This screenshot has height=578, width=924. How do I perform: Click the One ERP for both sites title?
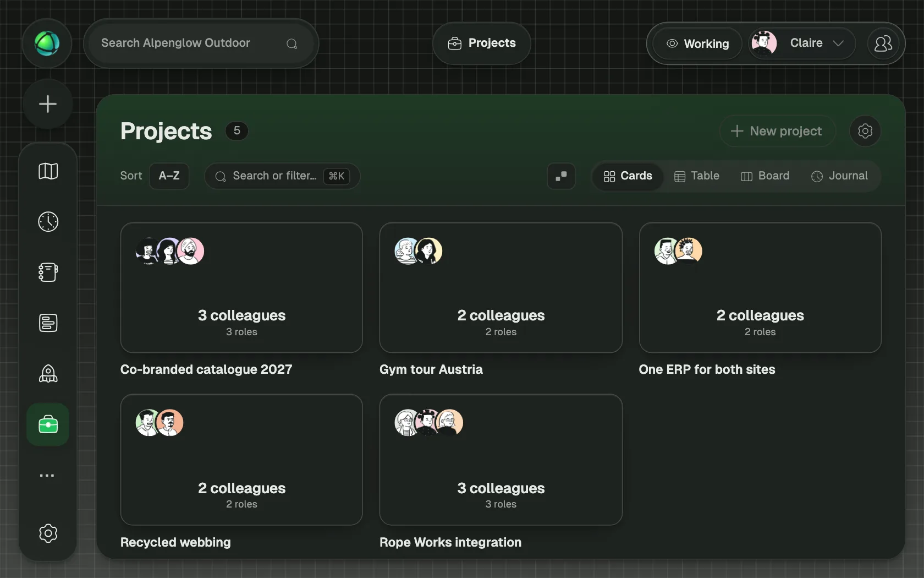(x=707, y=369)
